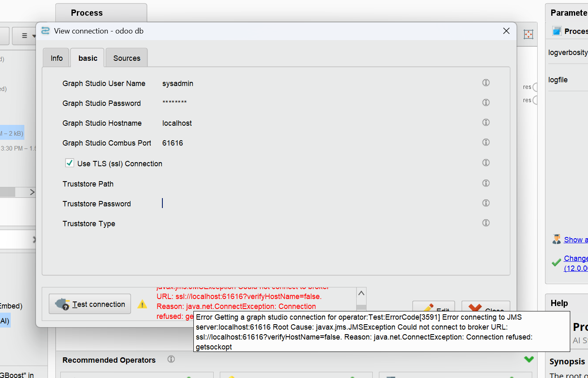Image resolution: width=588 pixels, height=378 pixels.
Task: Close the View connection dialog with X
Action: (x=506, y=31)
